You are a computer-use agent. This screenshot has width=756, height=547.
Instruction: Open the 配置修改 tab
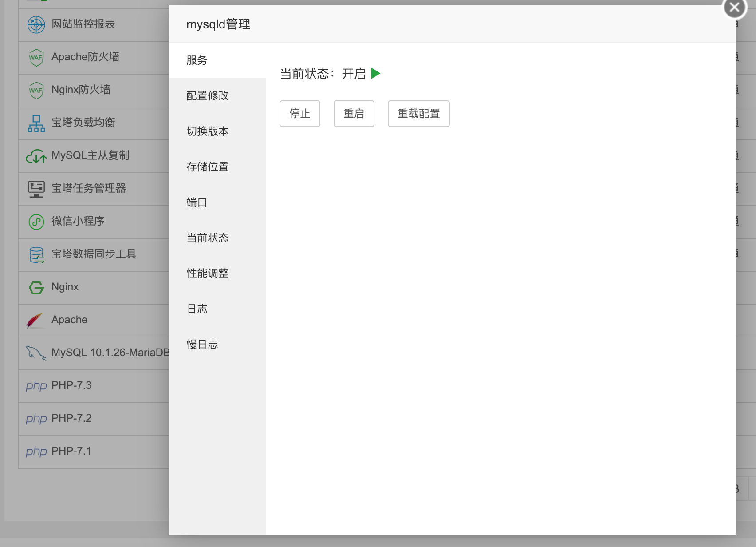point(217,96)
